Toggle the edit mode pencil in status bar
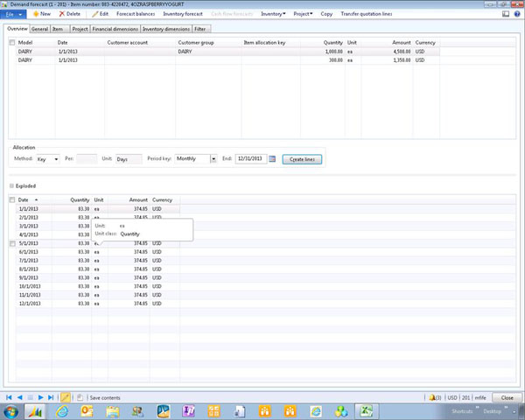Viewport: 525px width, 420px height. click(x=66, y=397)
